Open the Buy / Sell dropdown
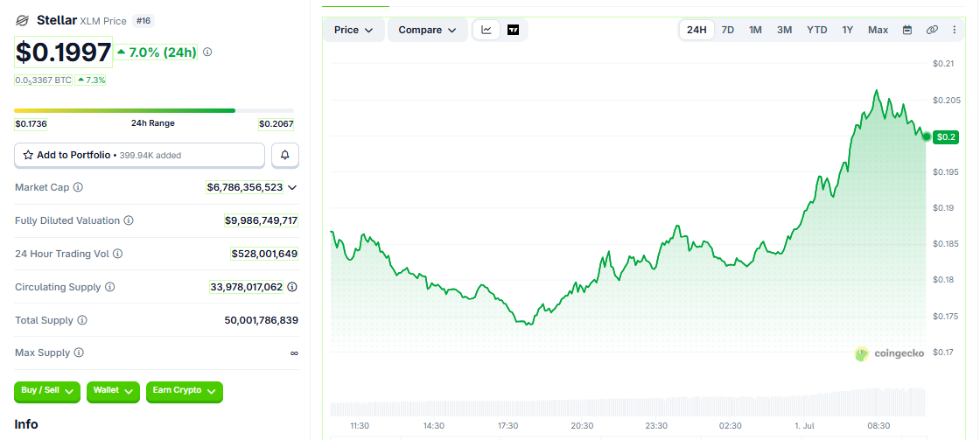The width and height of the screenshot is (980, 440). 47,391
